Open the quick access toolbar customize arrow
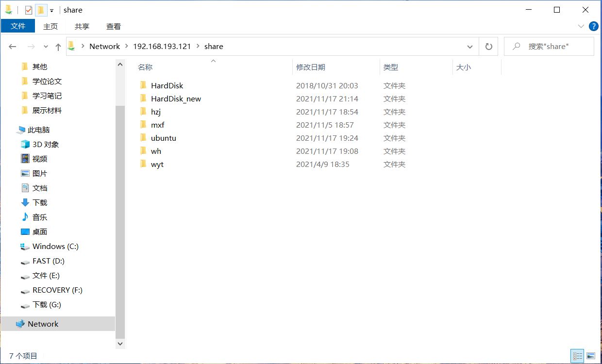 pyautogui.click(x=51, y=11)
